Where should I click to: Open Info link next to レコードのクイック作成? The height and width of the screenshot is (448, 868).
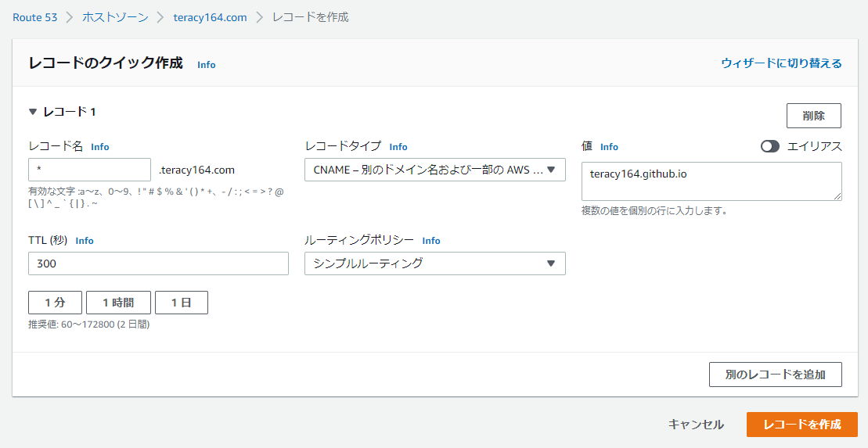click(x=207, y=65)
